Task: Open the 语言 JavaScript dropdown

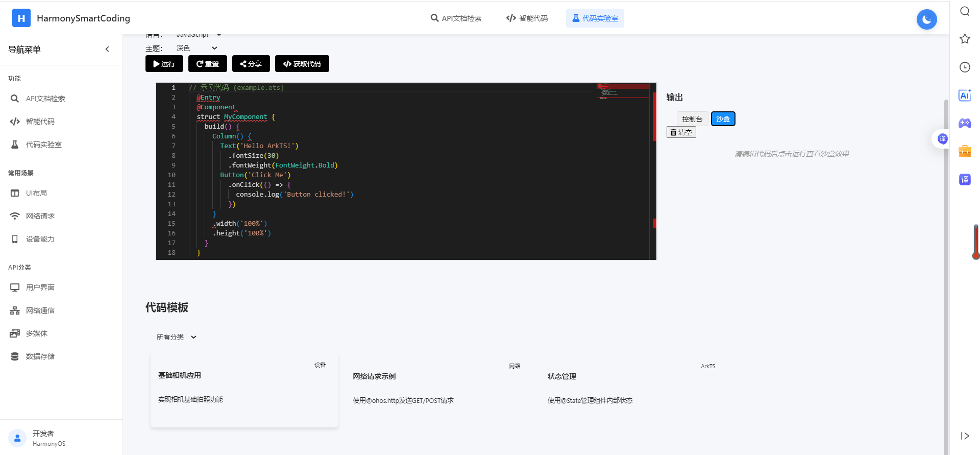Action: pos(199,35)
